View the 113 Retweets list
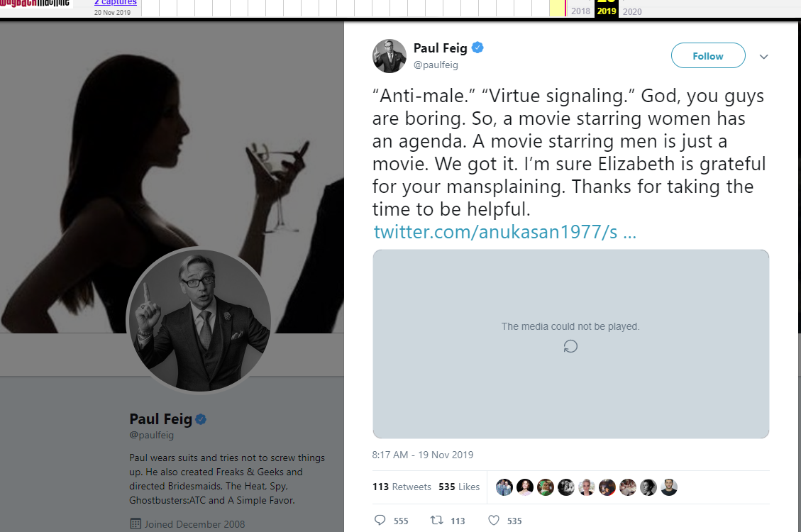Image resolution: width=801 pixels, height=532 pixels. click(402, 487)
